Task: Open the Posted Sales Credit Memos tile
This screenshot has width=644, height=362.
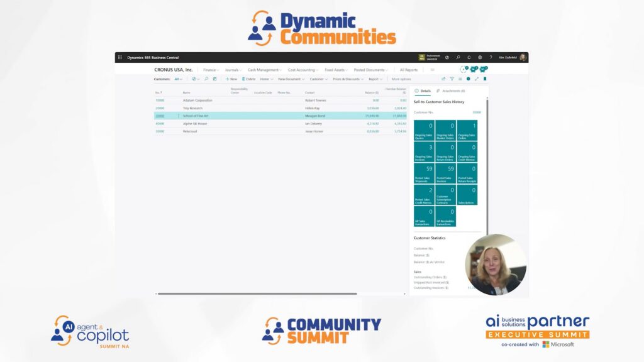Action: click(x=424, y=195)
